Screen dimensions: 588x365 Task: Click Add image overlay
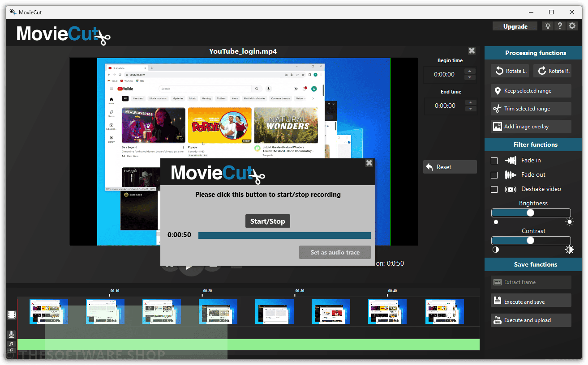pyautogui.click(x=531, y=127)
